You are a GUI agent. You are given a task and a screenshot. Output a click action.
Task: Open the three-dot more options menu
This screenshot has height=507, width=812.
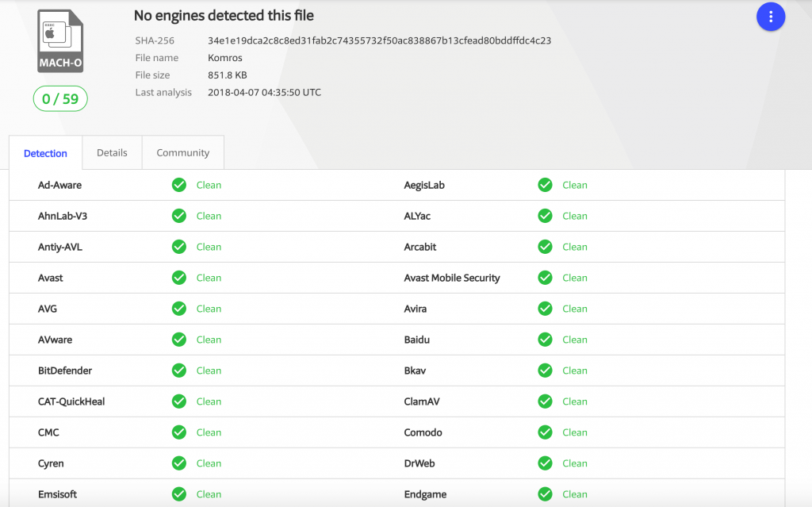coord(771,17)
